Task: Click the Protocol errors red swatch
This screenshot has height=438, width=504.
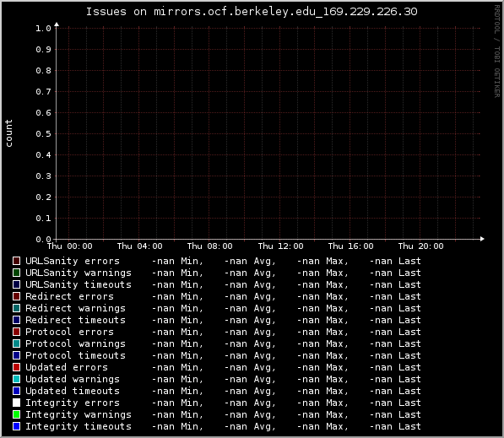Action: coord(16,332)
